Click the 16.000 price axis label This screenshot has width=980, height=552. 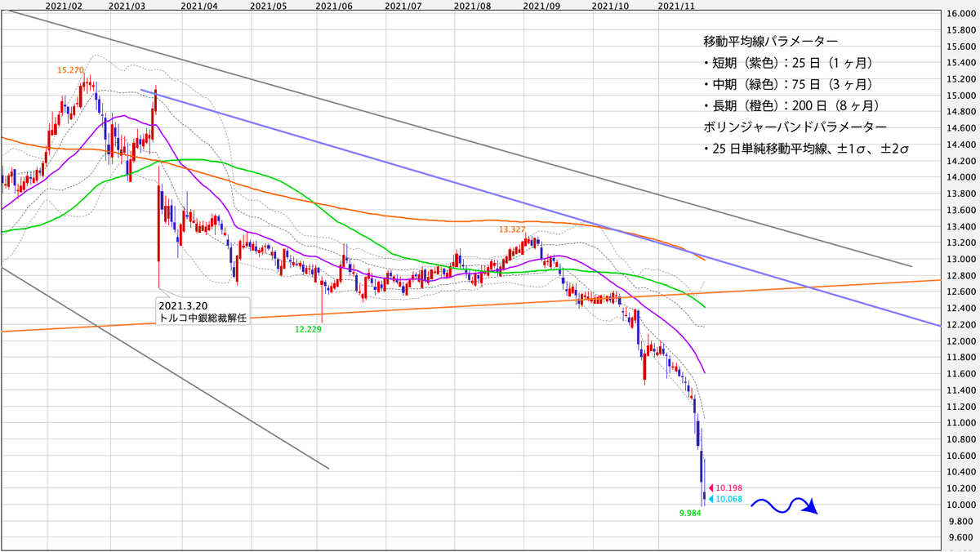[x=960, y=14]
